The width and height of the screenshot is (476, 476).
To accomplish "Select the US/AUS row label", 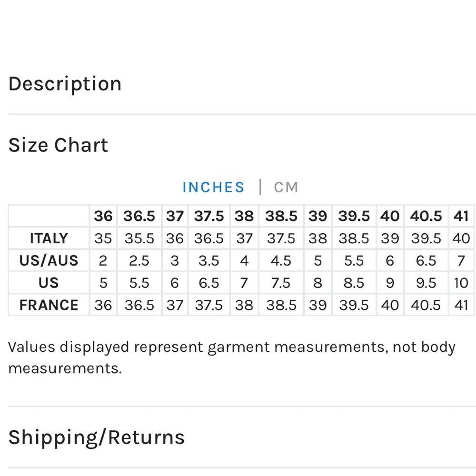I will pyautogui.click(x=49, y=260).
